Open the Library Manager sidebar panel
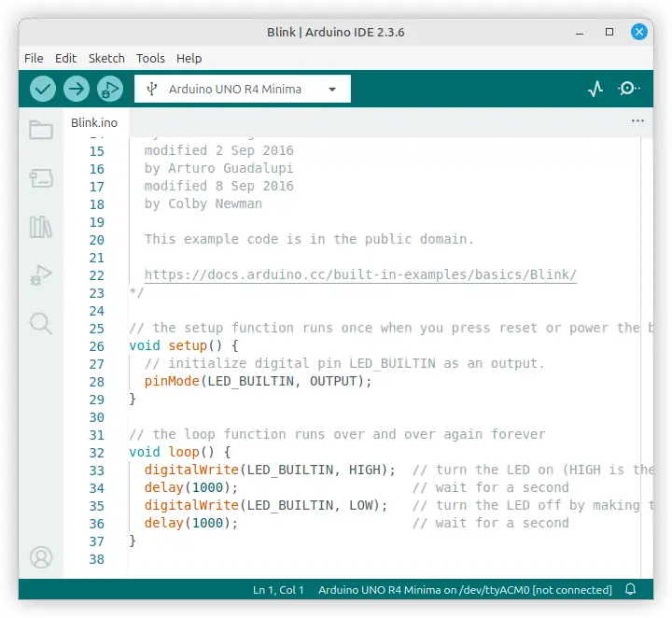Viewport: 672px width, 618px height. [41, 227]
